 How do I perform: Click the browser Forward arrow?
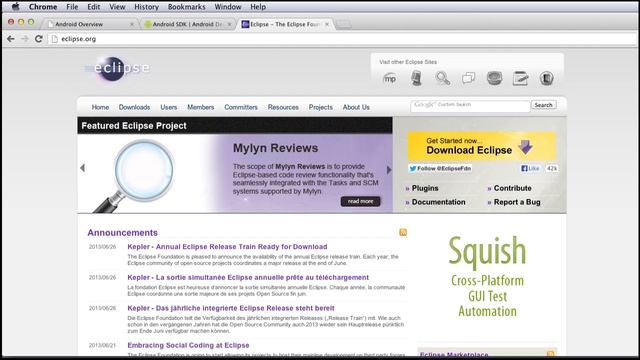point(24,39)
